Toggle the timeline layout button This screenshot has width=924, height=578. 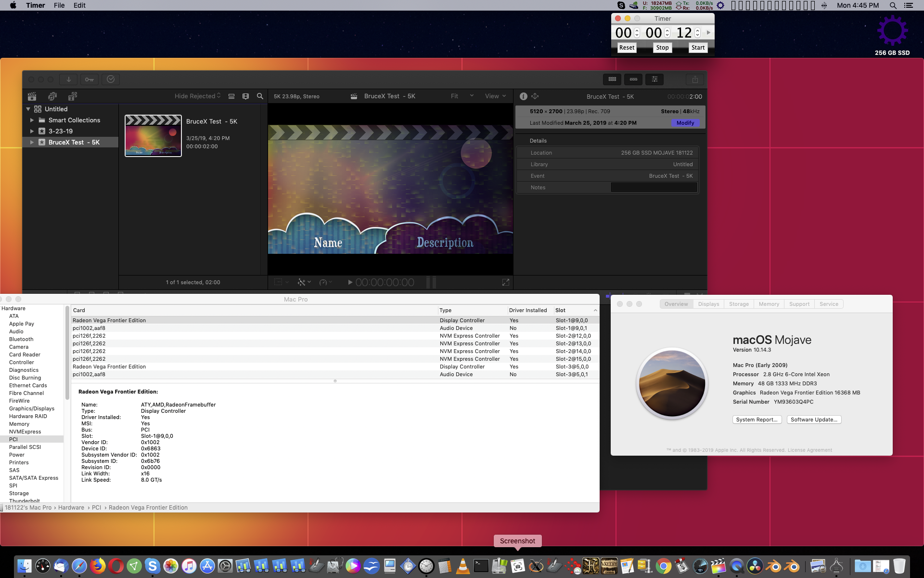pos(633,79)
